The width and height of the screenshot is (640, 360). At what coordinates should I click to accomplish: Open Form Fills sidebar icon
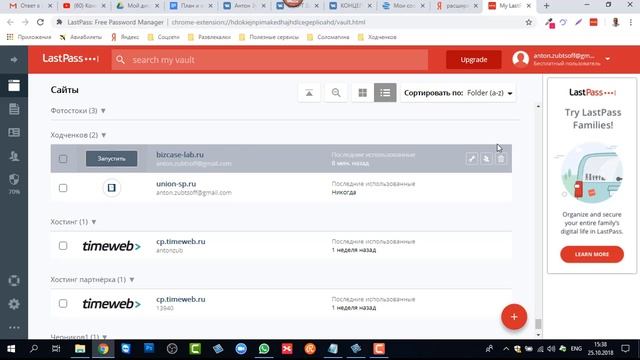[14, 132]
